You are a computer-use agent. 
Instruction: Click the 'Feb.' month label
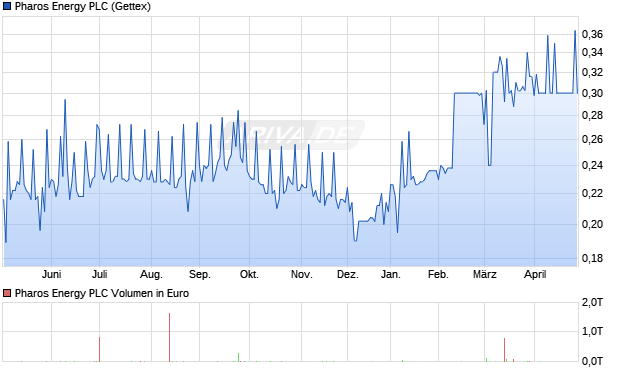pos(438,274)
